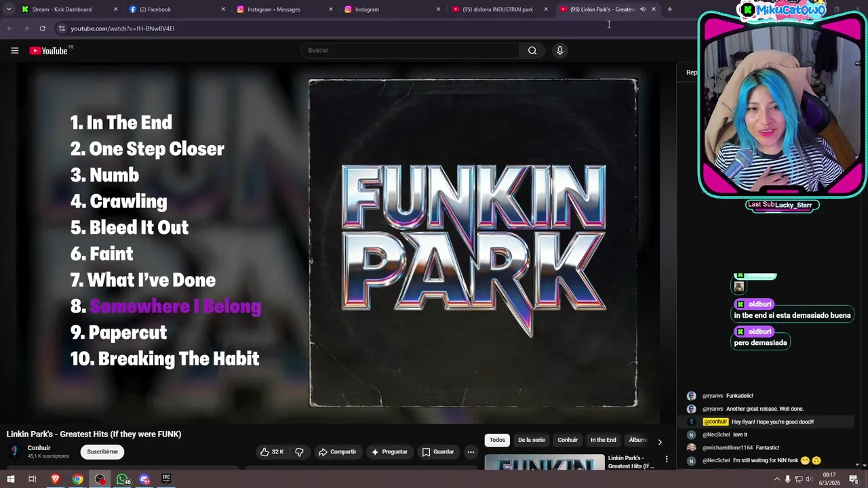Launch Brave browser from taskbar
The width and height of the screenshot is (868, 488).
click(56, 479)
